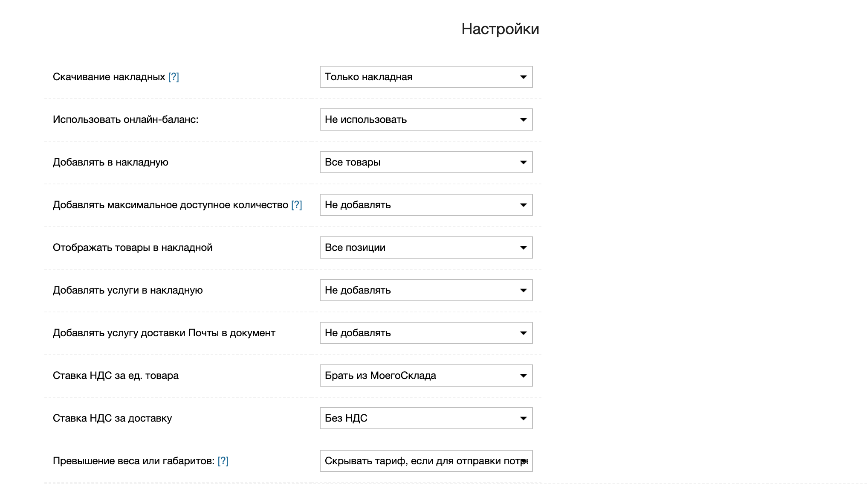Open the Ставка НДС за доставку dropdown
This screenshot has width=868, height=495.
[425, 418]
